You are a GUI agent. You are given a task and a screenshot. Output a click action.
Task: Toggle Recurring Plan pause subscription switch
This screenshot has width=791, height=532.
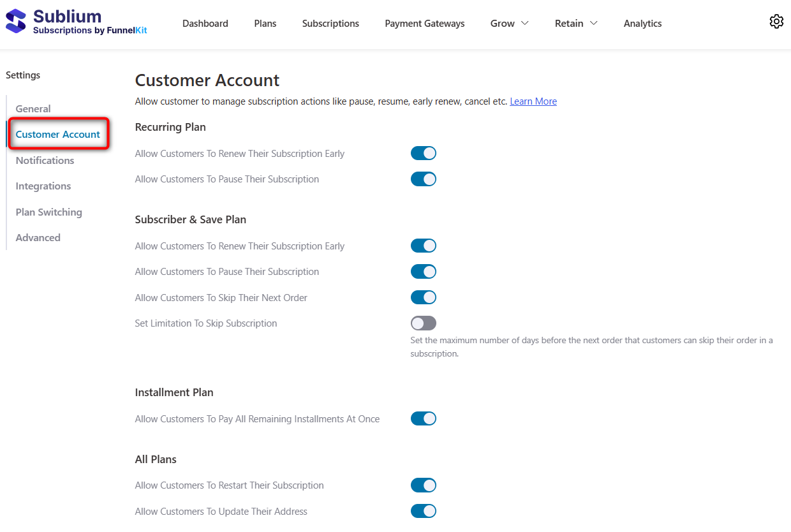click(424, 179)
